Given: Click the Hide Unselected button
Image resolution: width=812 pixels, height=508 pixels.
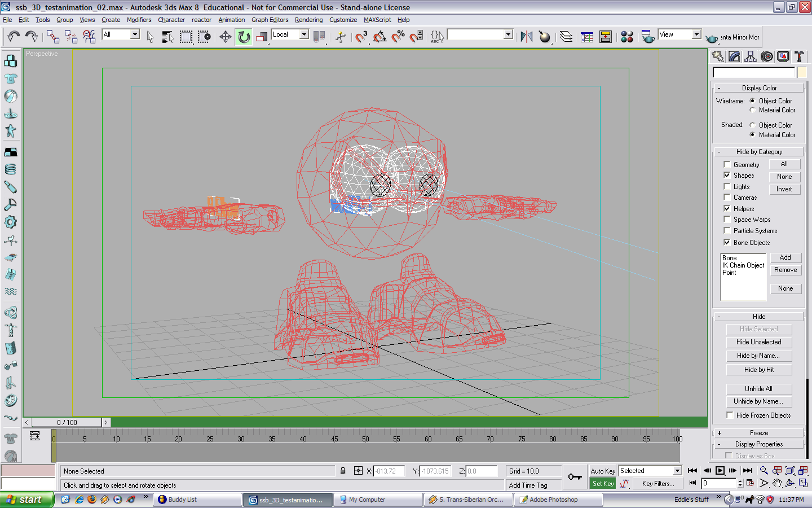Looking at the screenshot, I should tap(759, 342).
